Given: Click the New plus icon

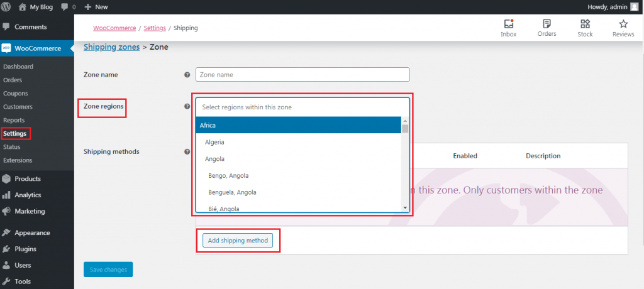Looking at the screenshot, I should click(x=87, y=7).
